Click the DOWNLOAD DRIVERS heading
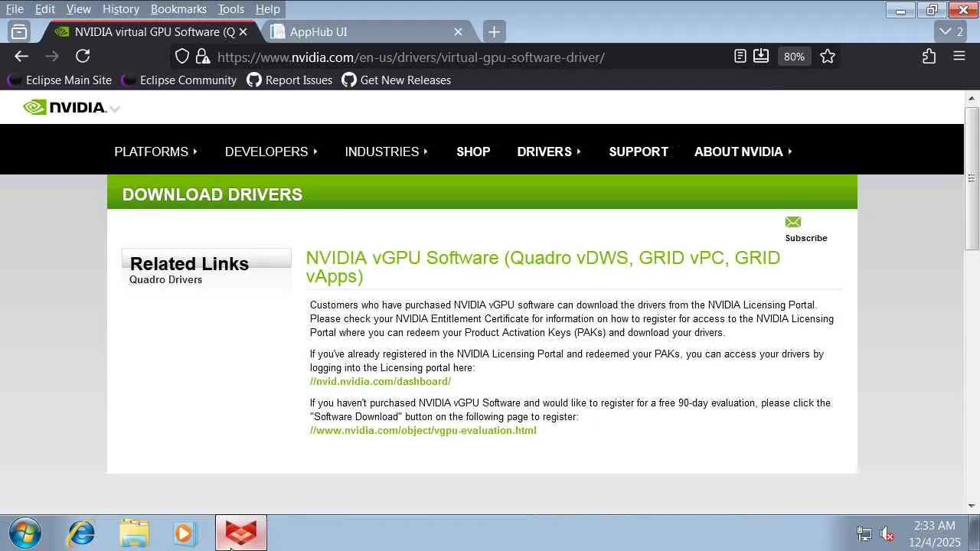 tap(212, 194)
